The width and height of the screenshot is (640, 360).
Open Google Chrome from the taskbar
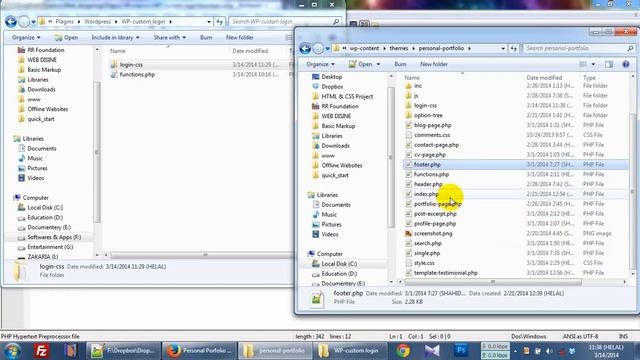[x=403, y=351]
